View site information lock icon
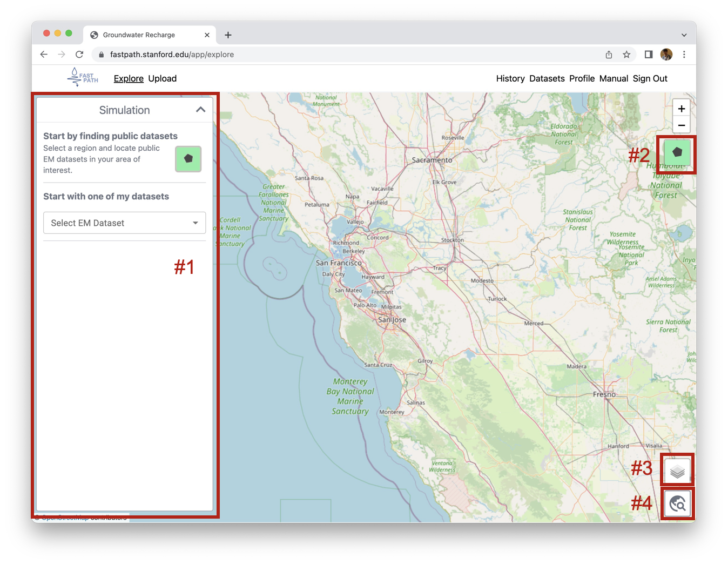The image size is (728, 564). click(101, 54)
